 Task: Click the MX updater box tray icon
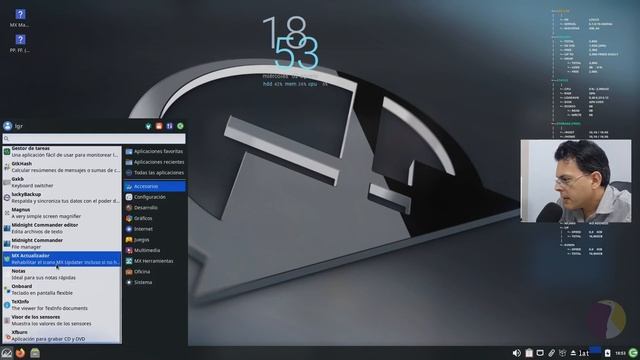562,353
